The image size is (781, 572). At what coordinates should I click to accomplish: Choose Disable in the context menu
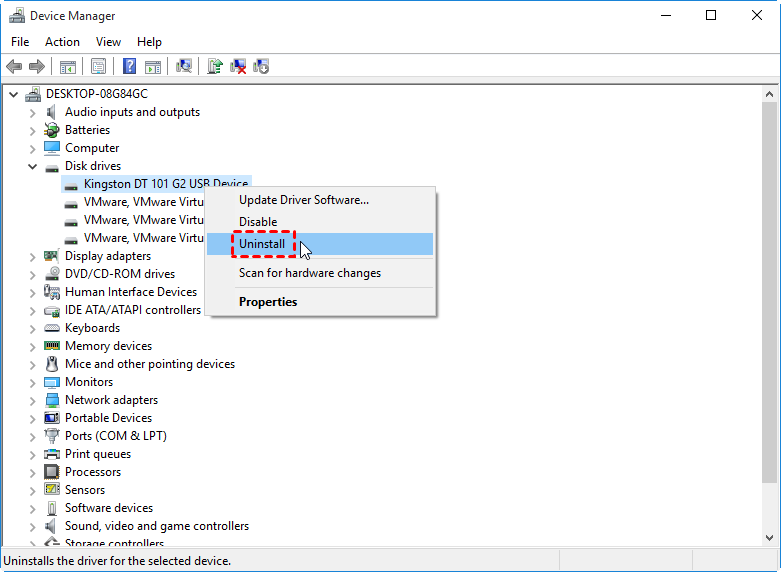320,222
